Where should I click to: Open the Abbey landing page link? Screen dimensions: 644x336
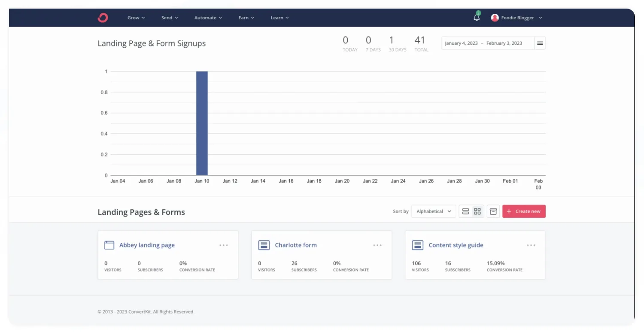click(x=147, y=245)
